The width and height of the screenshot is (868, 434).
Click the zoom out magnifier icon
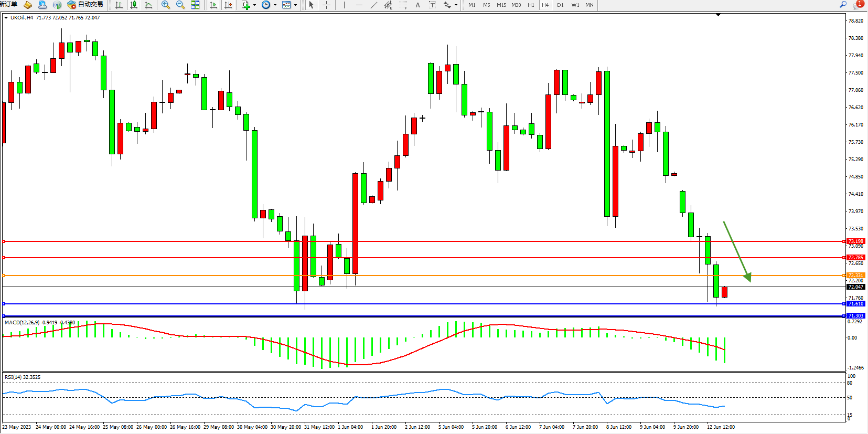[180, 5]
